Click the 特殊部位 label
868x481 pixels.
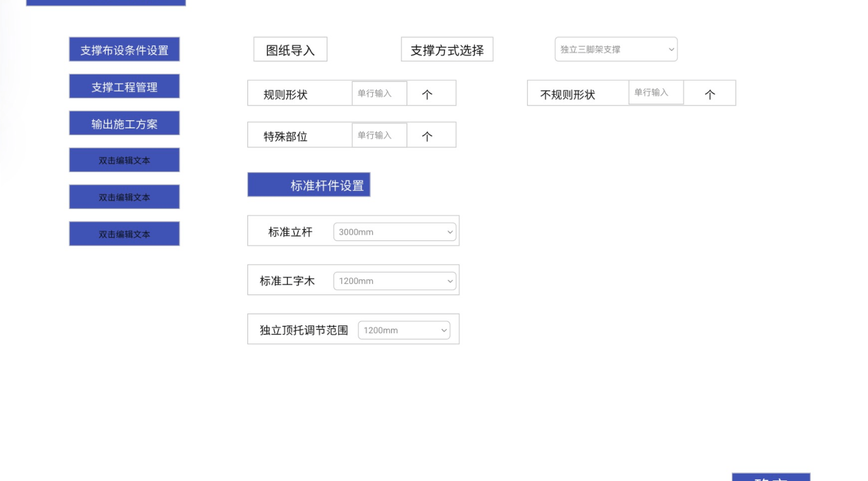coord(286,136)
